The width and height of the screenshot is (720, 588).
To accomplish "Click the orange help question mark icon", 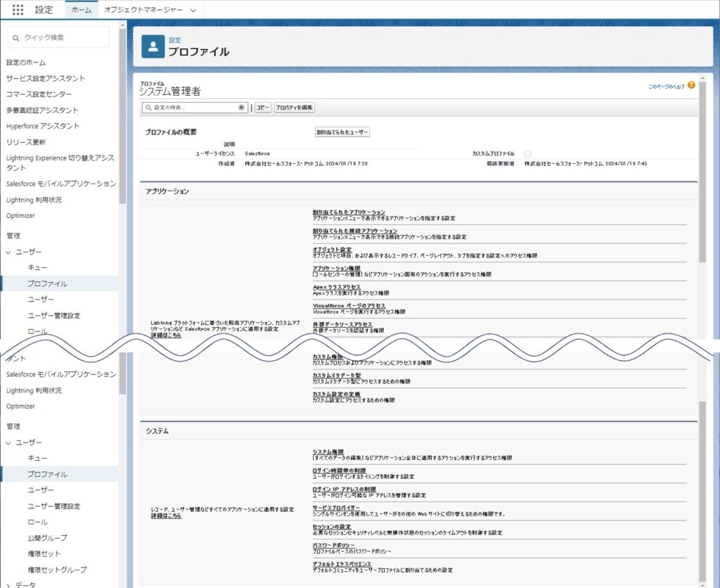I will click(x=691, y=85).
